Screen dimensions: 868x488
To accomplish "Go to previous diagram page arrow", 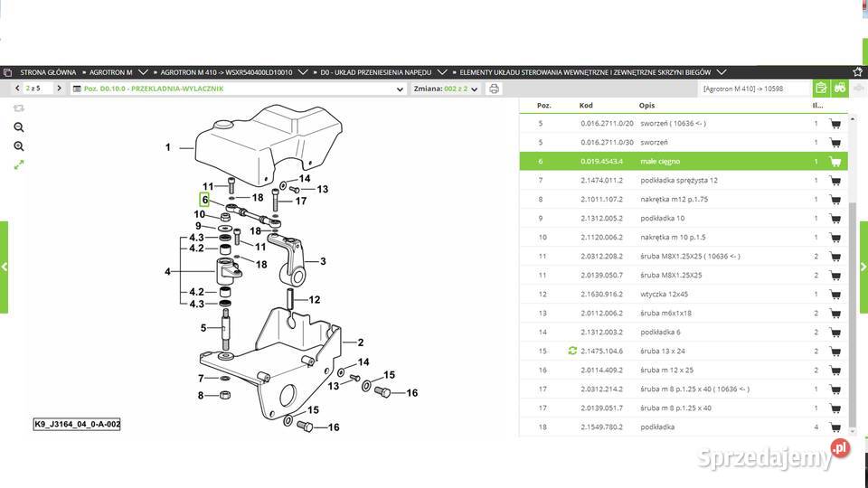I will click(x=17, y=89).
